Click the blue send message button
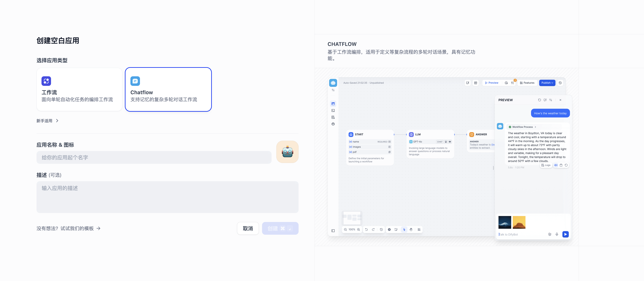 point(566,234)
